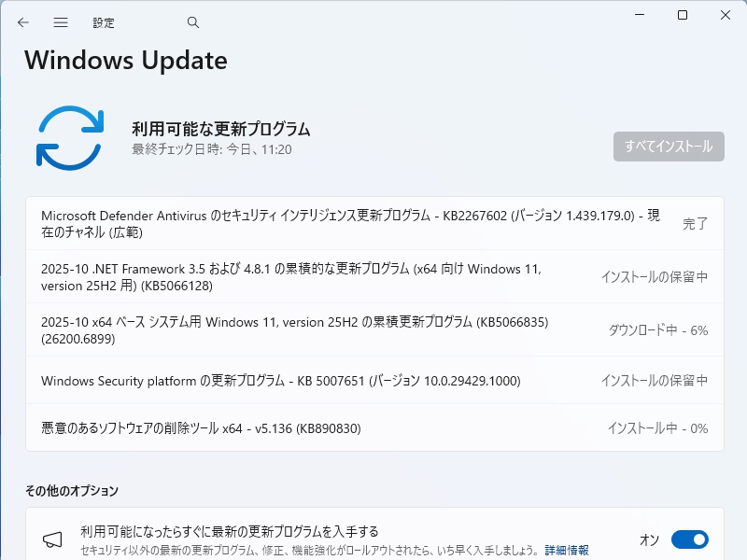The image size is (747, 560).
Task: Select the Windows Security platform KB 5007651 row
Action: pos(375,381)
